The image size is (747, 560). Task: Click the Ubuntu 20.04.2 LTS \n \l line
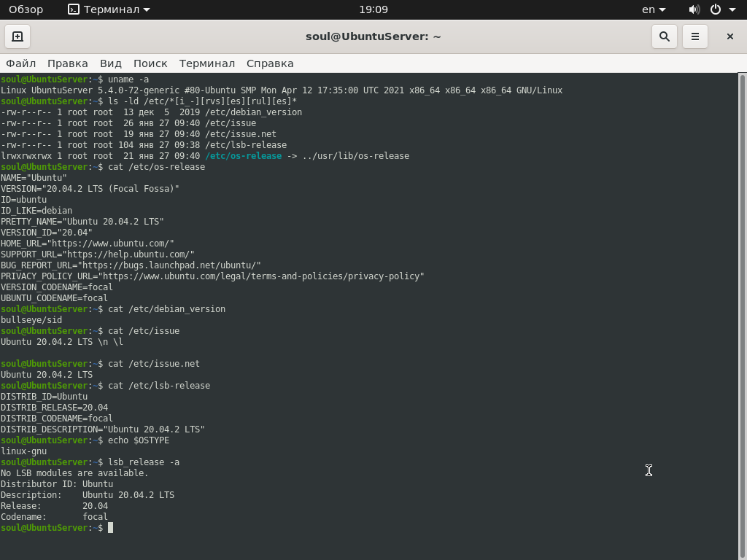click(62, 343)
